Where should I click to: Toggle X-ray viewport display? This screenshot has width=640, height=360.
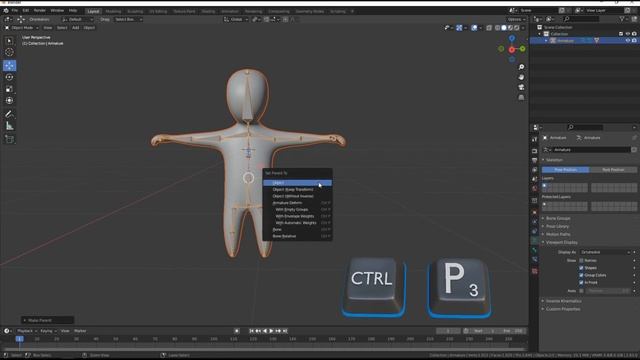(x=489, y=28)
